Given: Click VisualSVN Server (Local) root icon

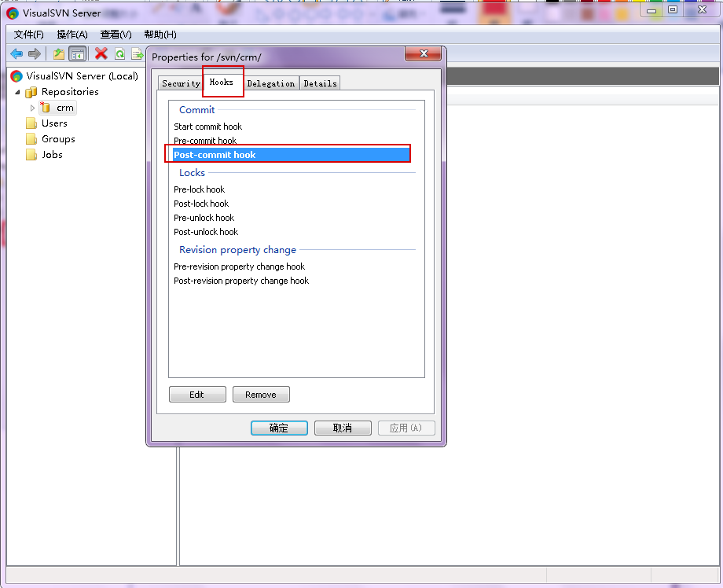Looking at the screenshot, I should coord(17,76).
